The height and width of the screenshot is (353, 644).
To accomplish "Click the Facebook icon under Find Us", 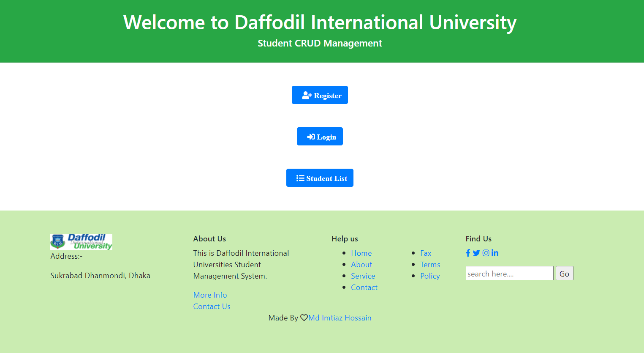I will [467, 253].
